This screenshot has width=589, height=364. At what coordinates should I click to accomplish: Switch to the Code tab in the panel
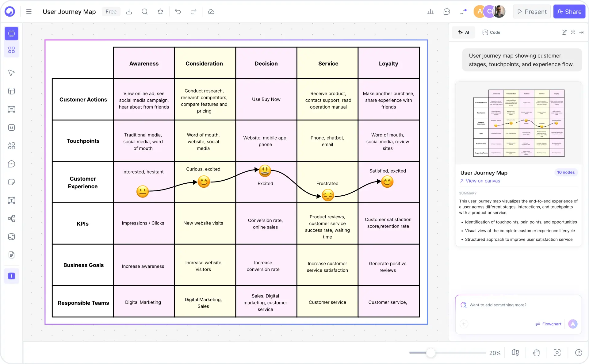pyautogui.click(x=491, y=32)
